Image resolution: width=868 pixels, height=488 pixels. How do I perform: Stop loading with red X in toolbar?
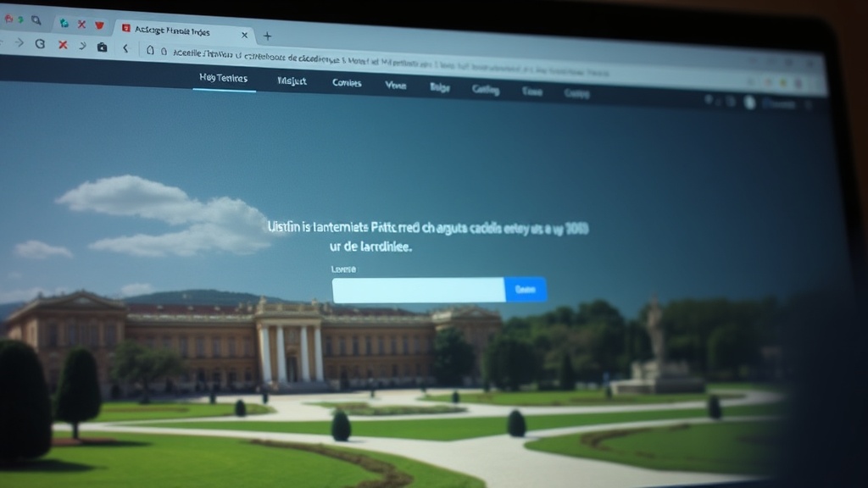pyautogui.click(x=63, y=45)
